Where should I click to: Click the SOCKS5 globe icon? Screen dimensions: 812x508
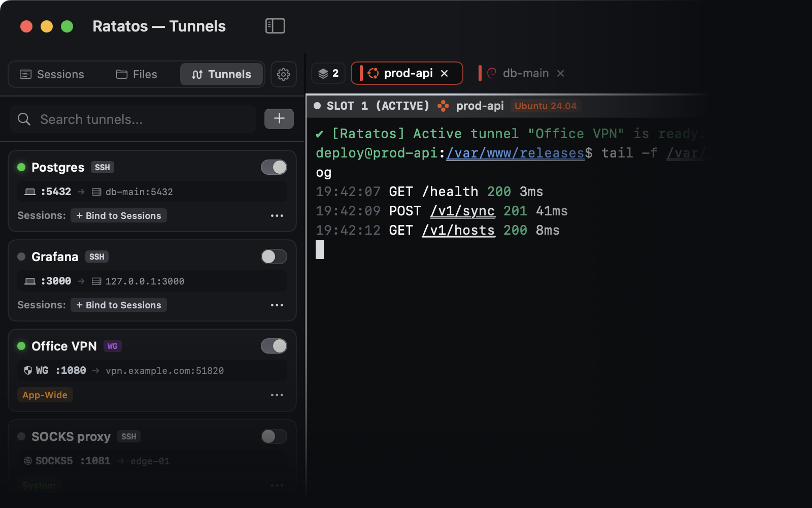point(28,461)
